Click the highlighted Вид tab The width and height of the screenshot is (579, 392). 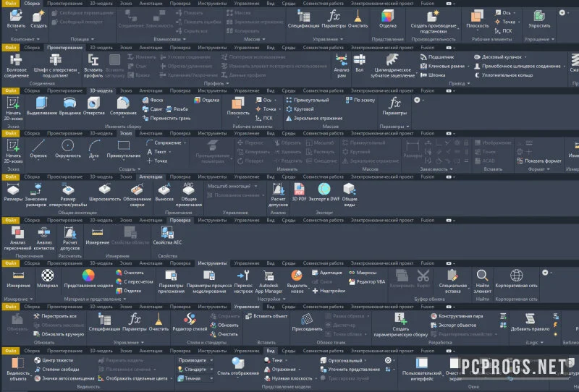tap(270, 351)
